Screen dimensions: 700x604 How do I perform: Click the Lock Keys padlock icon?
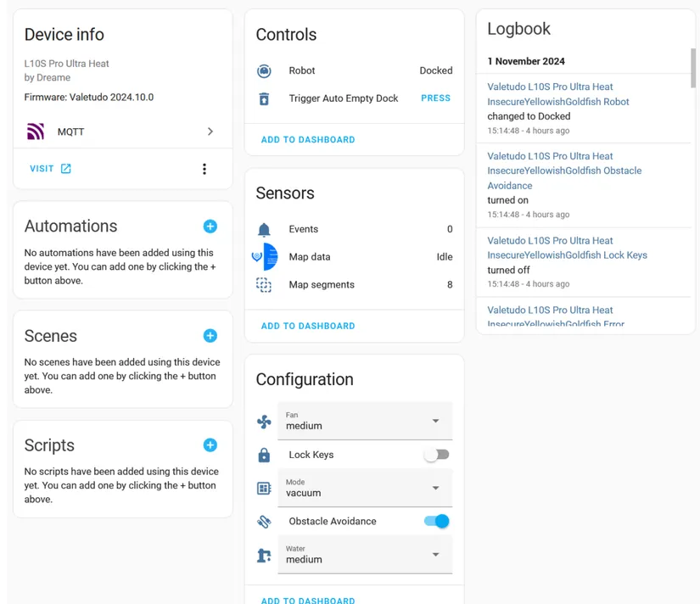click(x=264, y=455)
